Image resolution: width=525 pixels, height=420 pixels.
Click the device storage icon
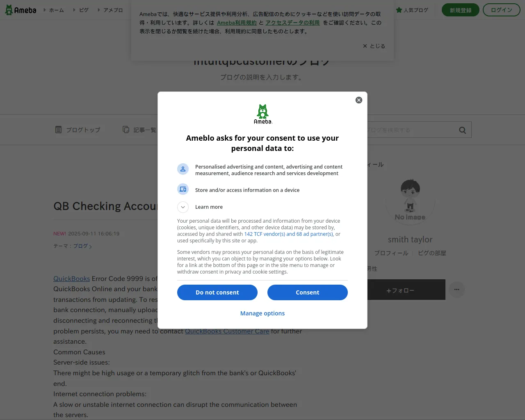(x=183, y=189)
